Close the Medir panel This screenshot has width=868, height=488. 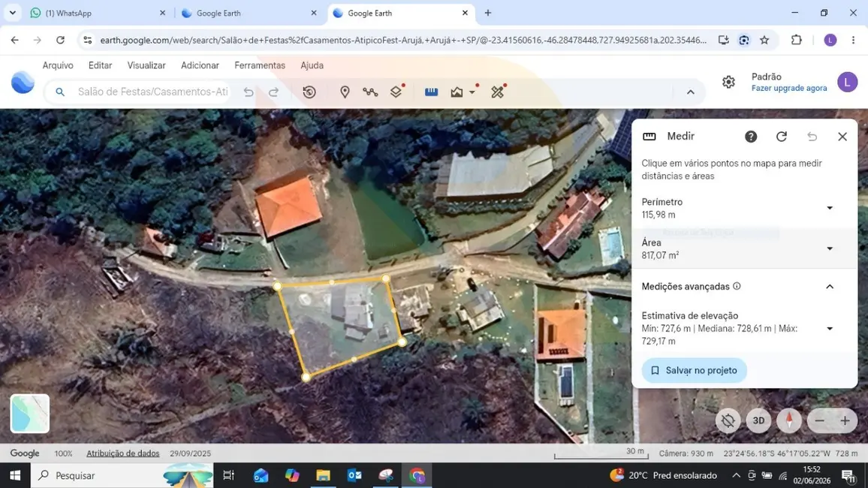pyautogui.click(x=842, y=137)
